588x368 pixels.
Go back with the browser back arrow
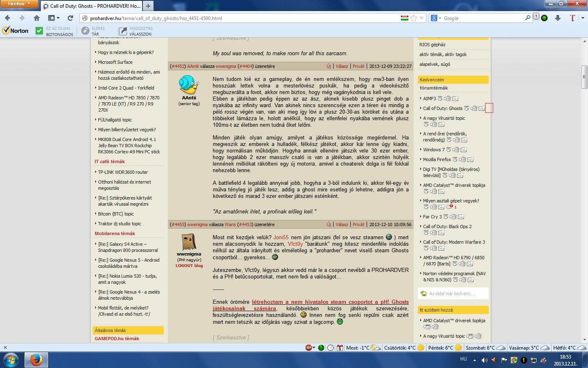tap(8, 18)
